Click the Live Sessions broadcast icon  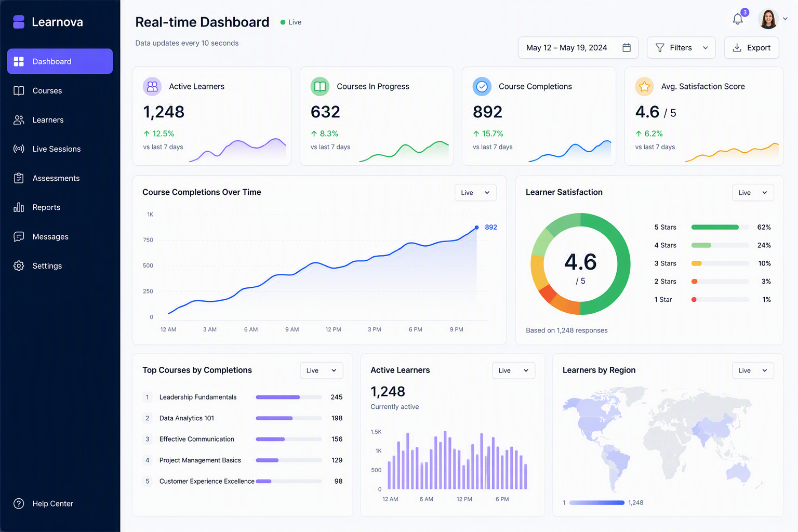click(x=19, y=149)
